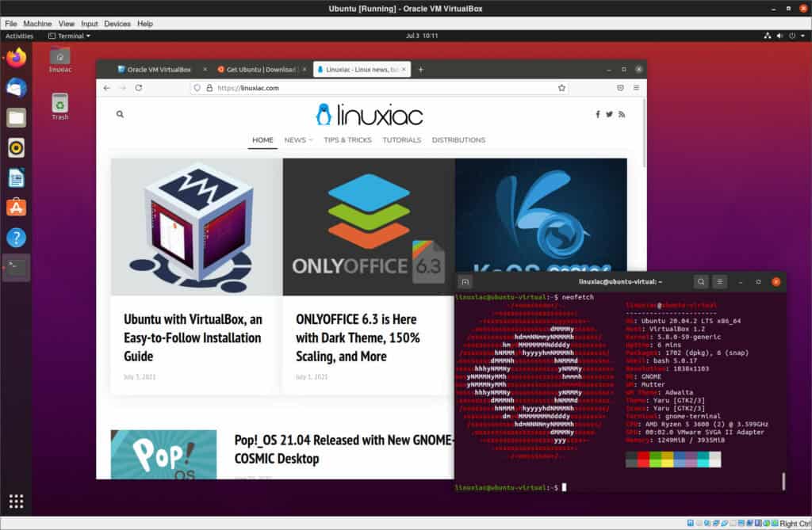Click the padlock site info icon
The width and height of the screenshot is (812, 530).
tap(209, 88)
